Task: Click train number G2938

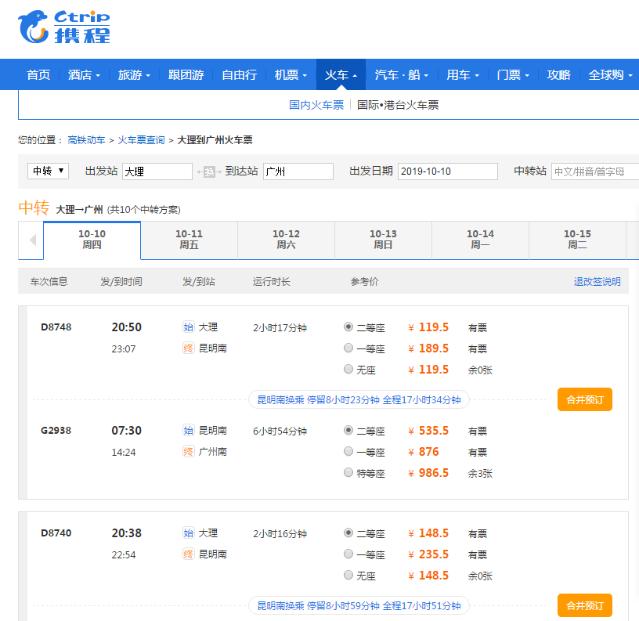Action: (x=56, y=431)
